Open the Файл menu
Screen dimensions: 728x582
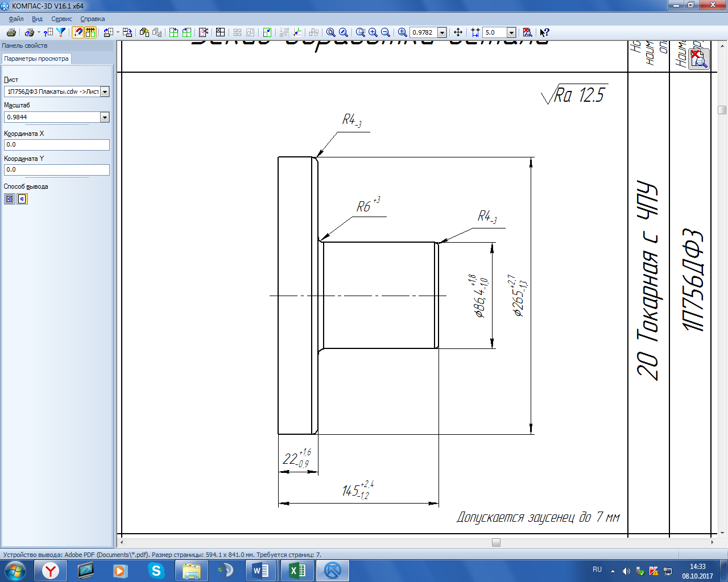tap(16, 19)
